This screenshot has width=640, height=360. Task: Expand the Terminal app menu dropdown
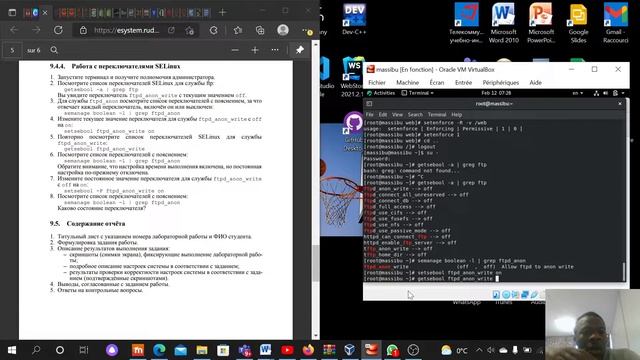click(x=418, y=93)
